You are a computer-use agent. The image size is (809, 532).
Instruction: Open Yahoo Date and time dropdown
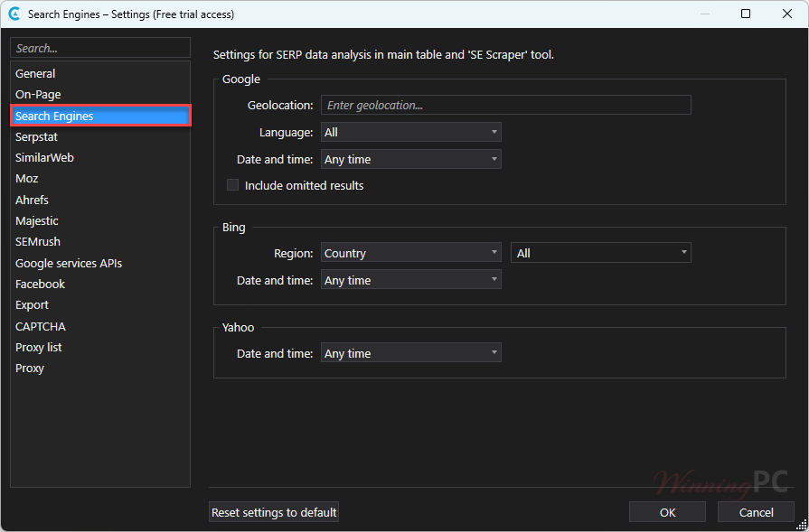pos(410,354)
